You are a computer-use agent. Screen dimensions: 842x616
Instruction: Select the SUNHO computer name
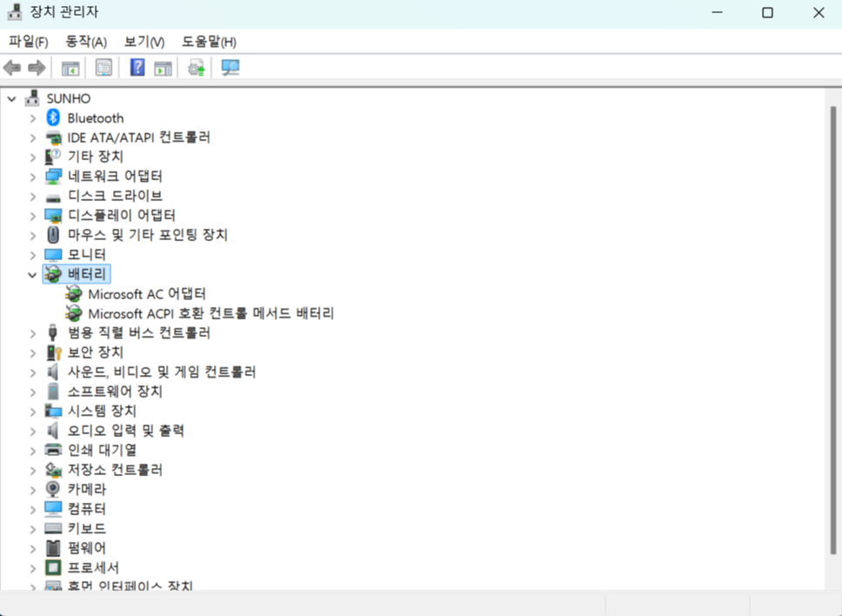coord(69,98)
